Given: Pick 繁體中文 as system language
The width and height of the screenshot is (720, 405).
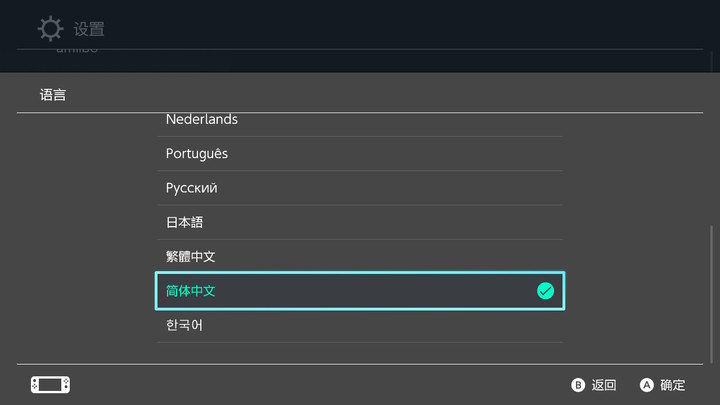Looking at the screenshot, I should (191, 257).
